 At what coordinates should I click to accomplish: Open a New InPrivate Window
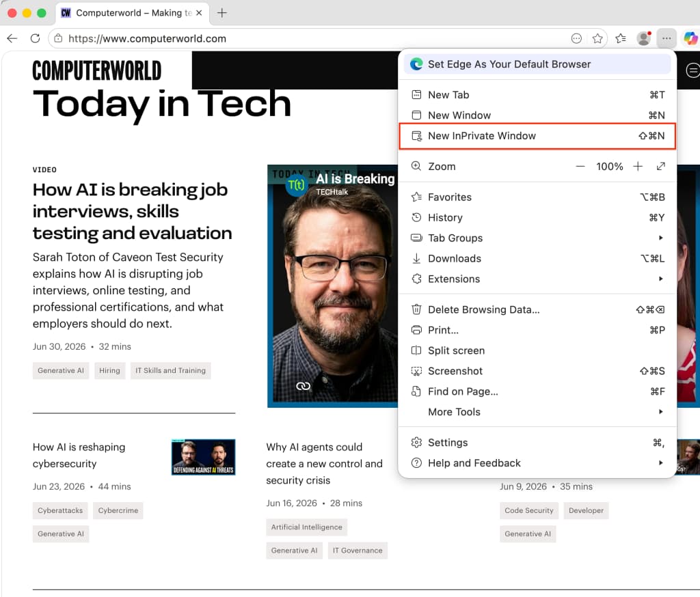pos(537,136)
